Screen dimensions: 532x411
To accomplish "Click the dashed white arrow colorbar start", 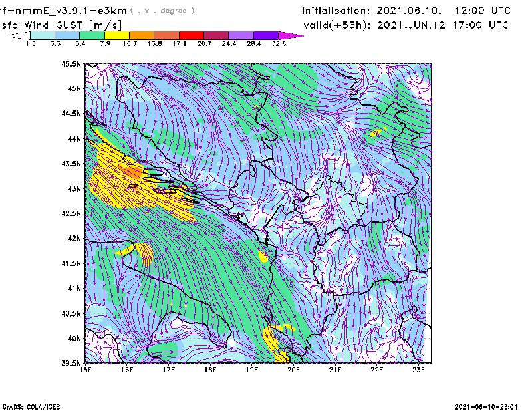I will (19, 35).
